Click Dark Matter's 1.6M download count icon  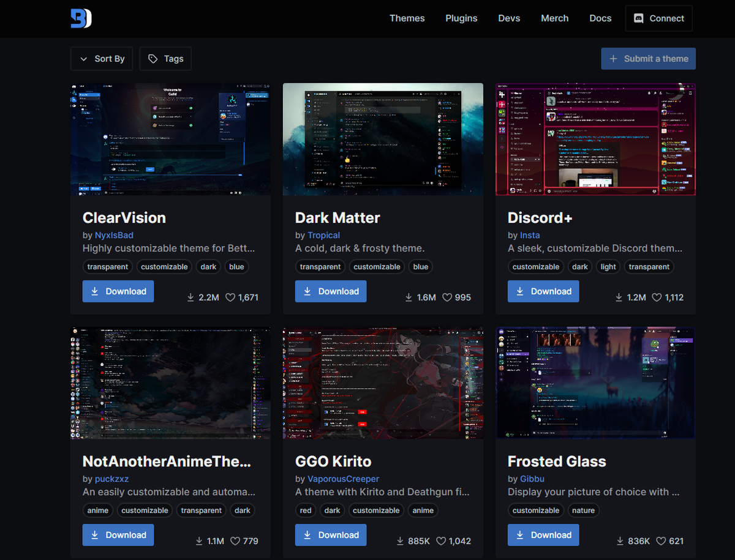[x=409, y=297]
